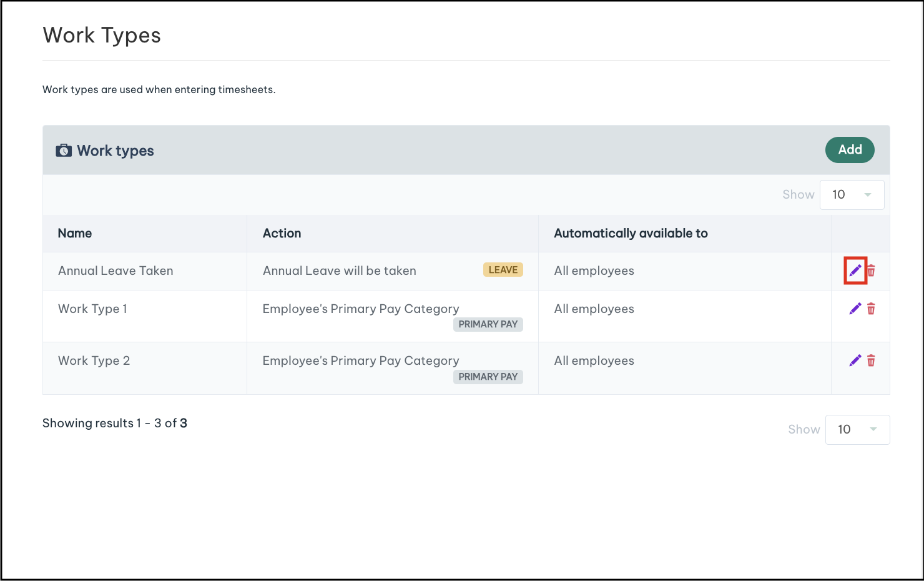Click Employee's Primary Pay Category for Work Type 1

click(361, 309)
